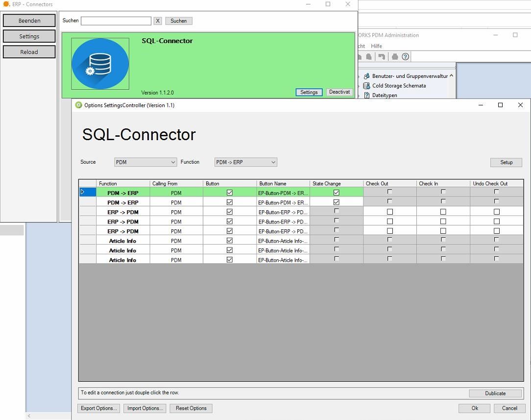
Task: Click the Cold Storage Schemata database icon
Action: pos(366,85)
